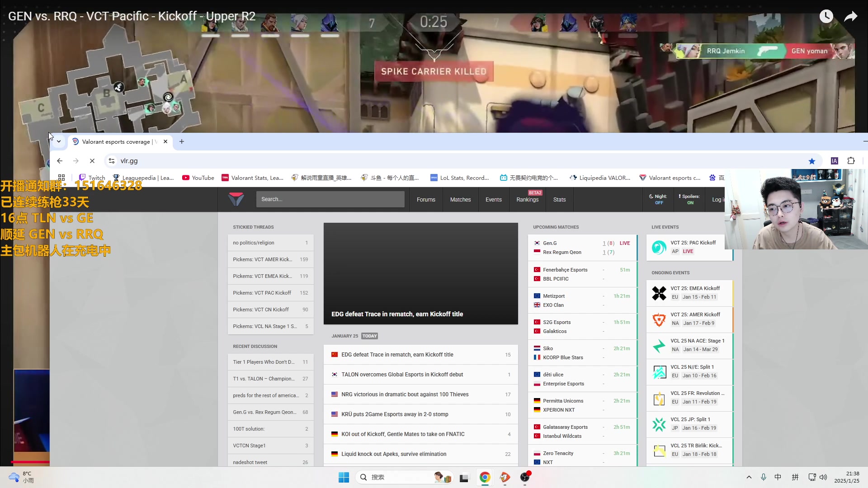
Task: Click the IA extension icon in toolbar
Action: pyautogui.click(x=835, y=161)
